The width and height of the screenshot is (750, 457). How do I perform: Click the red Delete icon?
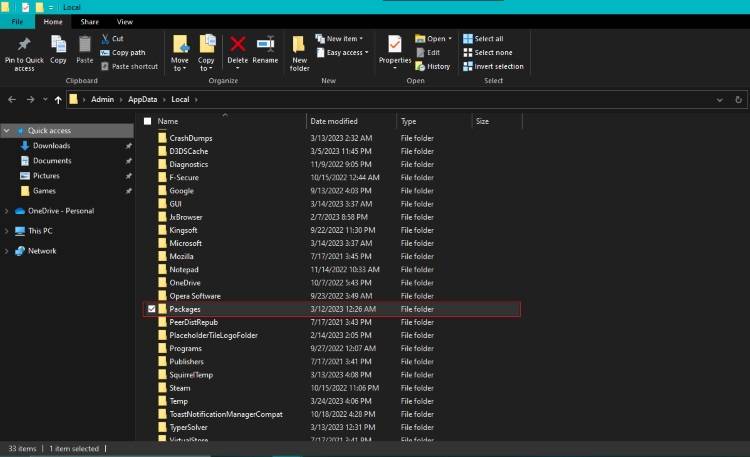[238, 45]
